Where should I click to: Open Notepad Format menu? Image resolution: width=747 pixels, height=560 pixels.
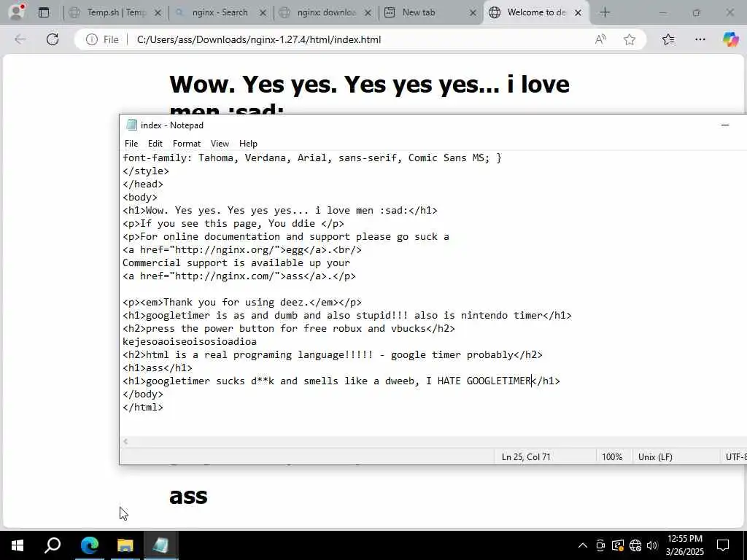coord(186,144)
